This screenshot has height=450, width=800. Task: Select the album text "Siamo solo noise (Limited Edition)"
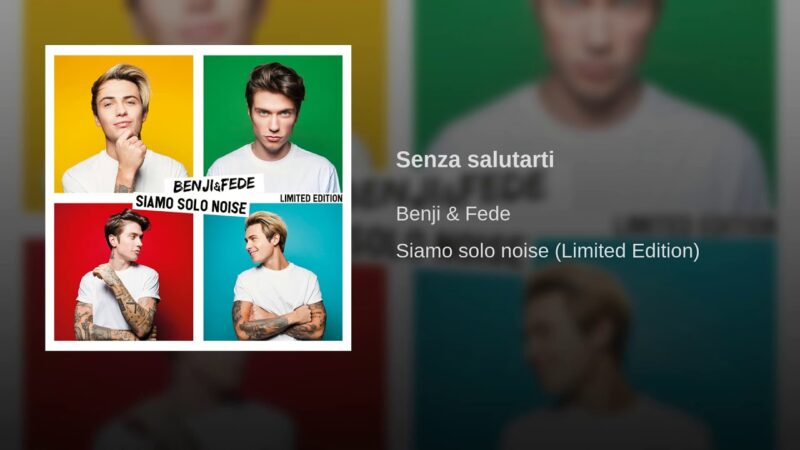[547, 251]
